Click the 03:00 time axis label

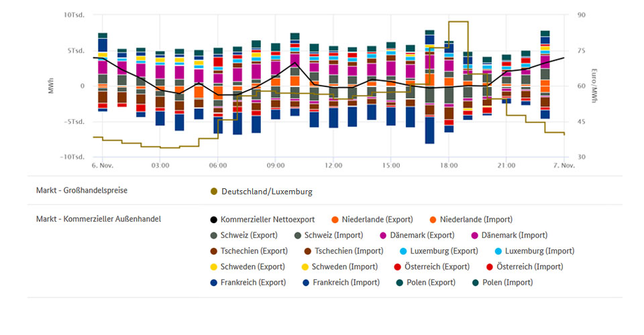160,165
